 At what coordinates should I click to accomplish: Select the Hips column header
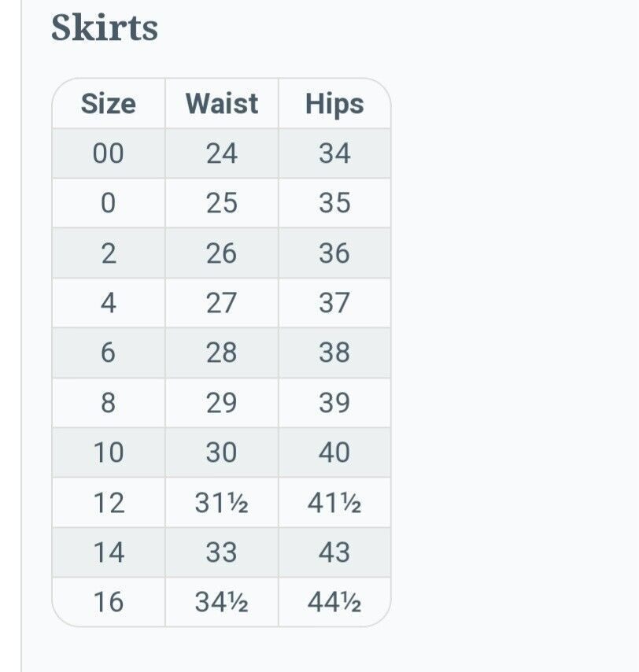coord(334,103)
